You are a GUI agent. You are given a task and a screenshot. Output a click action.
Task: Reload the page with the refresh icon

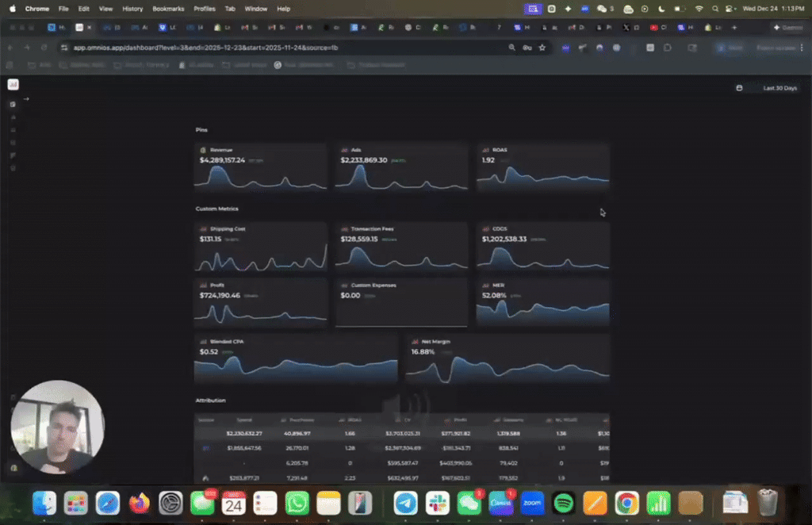point(44,48)
